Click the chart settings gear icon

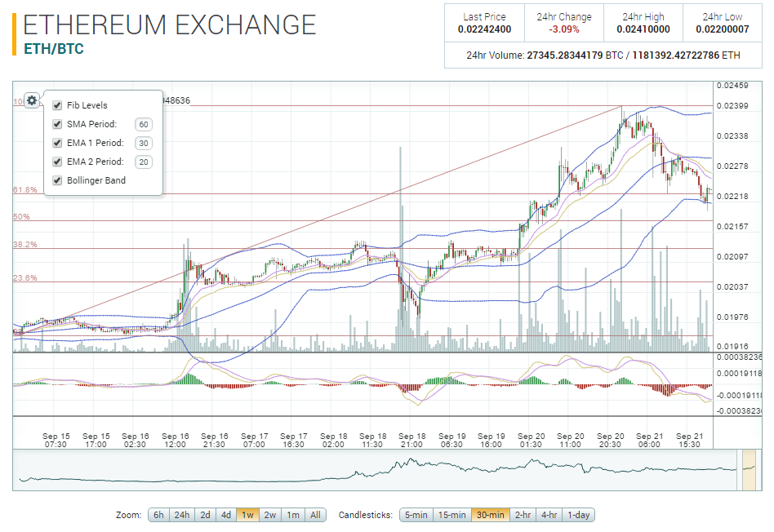[31, 100]
